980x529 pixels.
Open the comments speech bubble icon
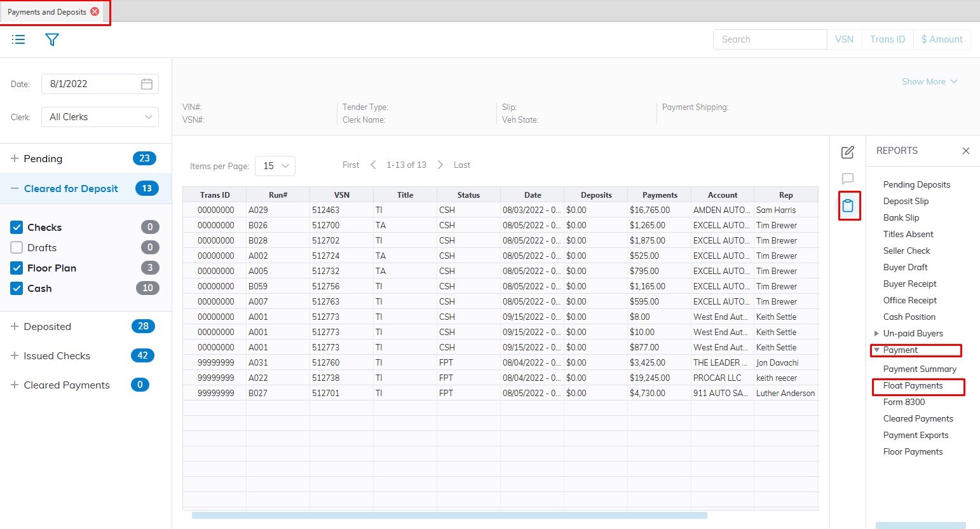point(847,179)
